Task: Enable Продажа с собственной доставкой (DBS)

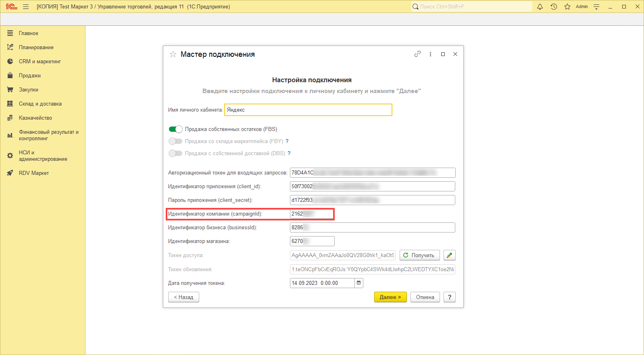Action: 175,154
